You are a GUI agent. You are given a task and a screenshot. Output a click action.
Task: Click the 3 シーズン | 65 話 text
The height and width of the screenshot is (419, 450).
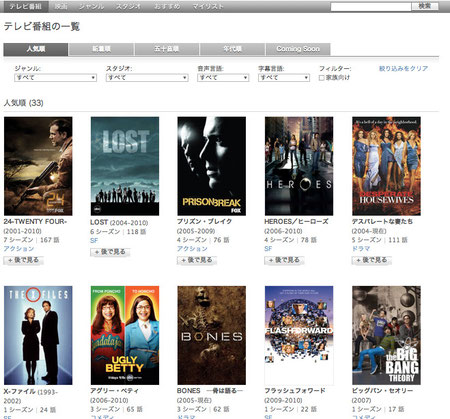click(116, 409)
